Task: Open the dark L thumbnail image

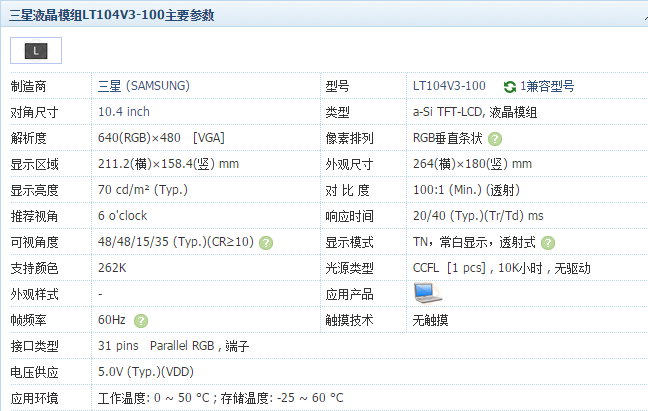Action: [x=36, y=49]
